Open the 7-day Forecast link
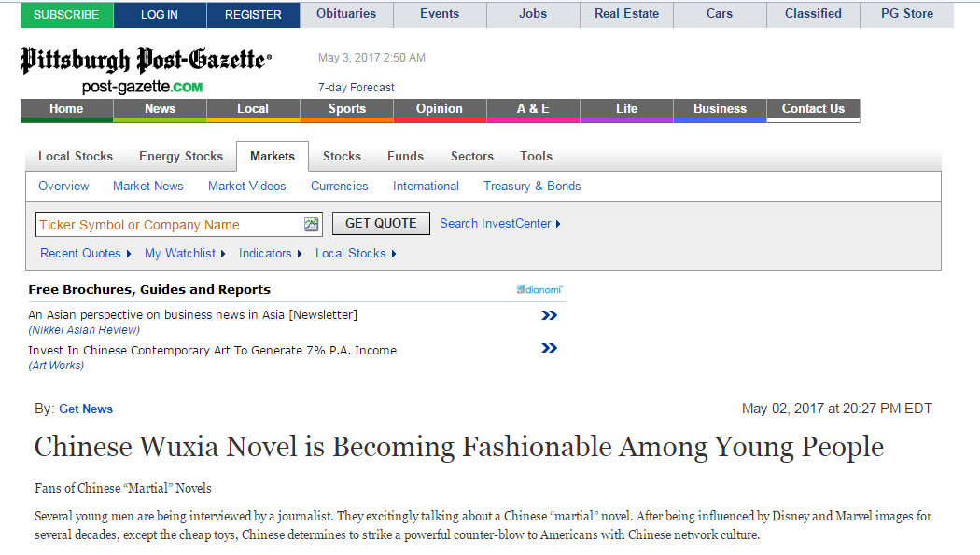980x555 pixels. pos(357,88)
